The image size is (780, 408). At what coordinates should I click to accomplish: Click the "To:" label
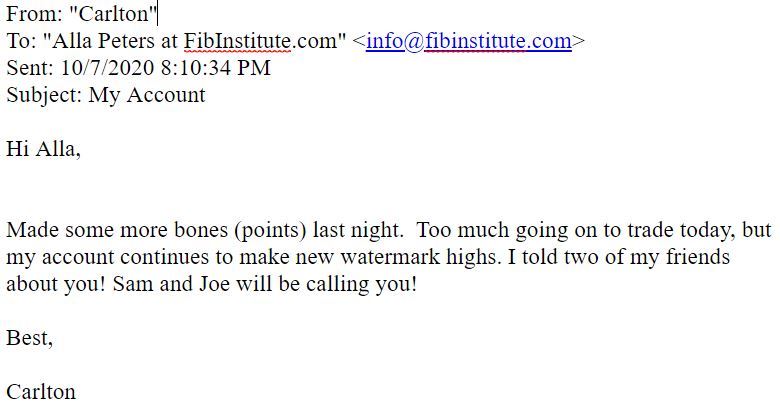pos(21,41)
